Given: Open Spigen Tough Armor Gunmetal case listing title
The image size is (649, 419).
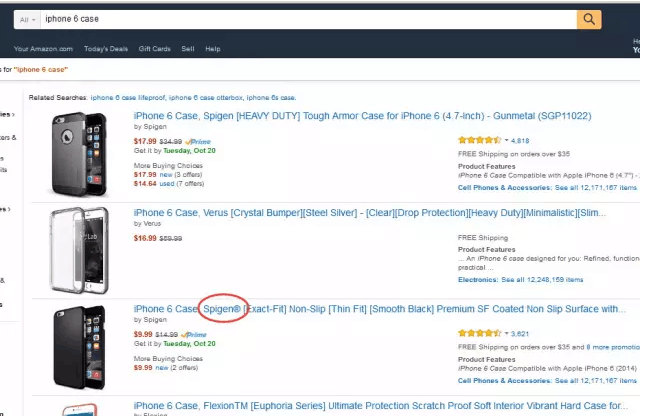Looking at the screenshot, I should click(x=362, y=116).
